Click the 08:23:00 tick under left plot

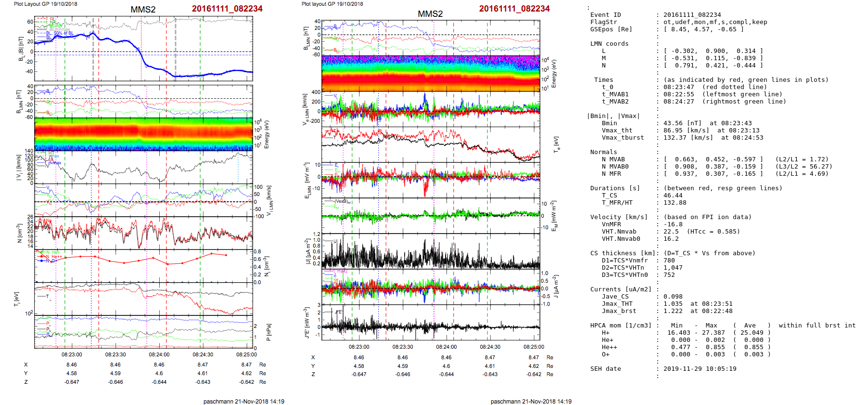point(72,354)
